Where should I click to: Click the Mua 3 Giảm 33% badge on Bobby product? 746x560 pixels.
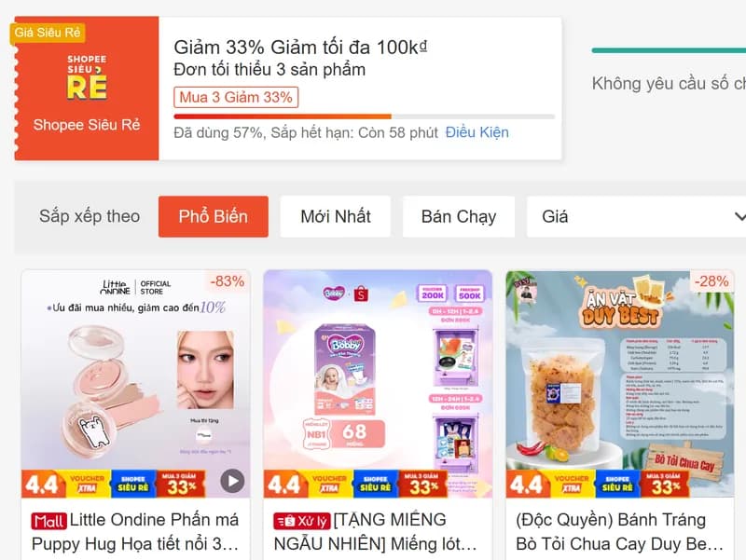[423, 484]
